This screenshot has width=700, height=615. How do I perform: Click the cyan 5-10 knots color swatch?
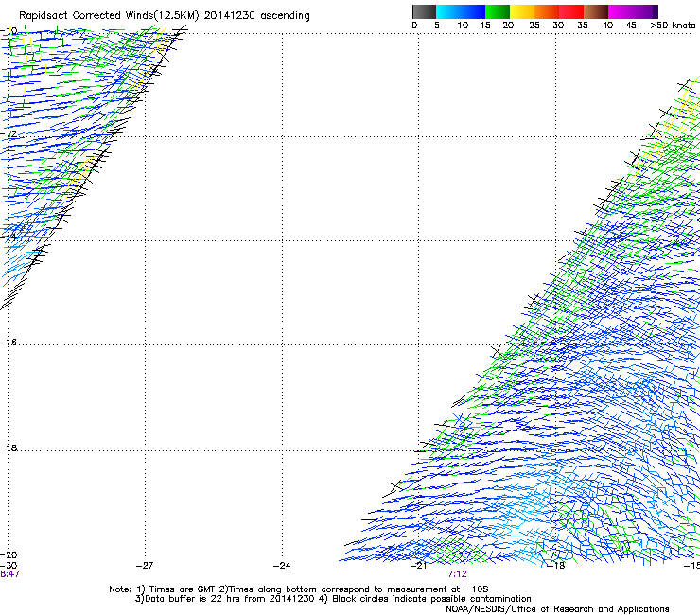(448, 11)
